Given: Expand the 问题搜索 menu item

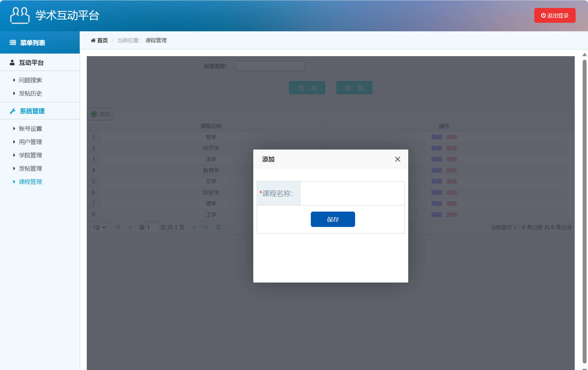Looking at the screenshot, I should [x=30, y=80].
